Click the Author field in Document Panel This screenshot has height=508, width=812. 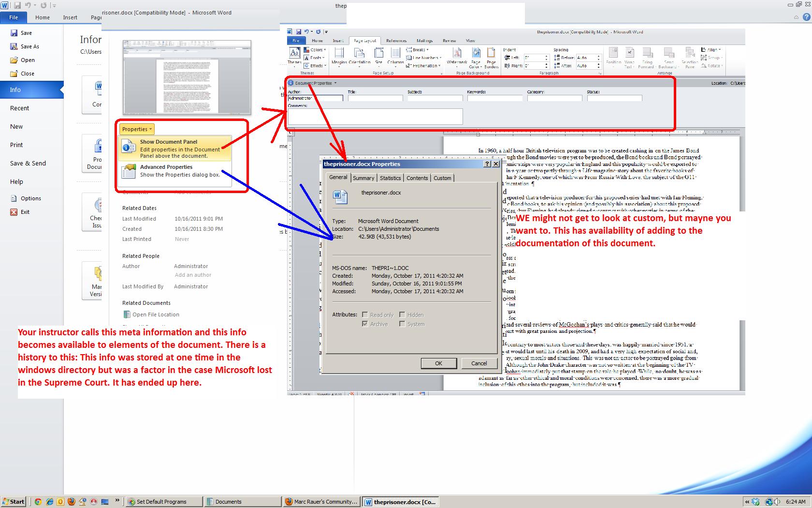pyautogui.click(x=315, y=98)
